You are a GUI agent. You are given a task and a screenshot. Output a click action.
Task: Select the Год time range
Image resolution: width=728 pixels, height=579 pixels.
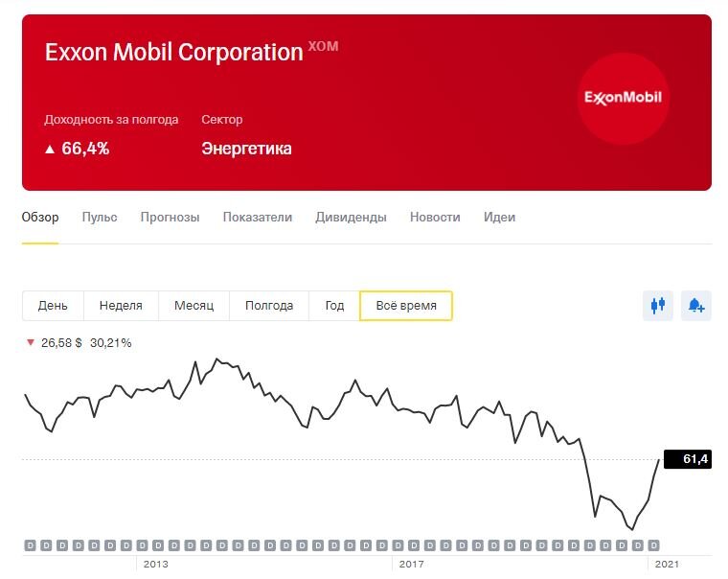(334, 306)
